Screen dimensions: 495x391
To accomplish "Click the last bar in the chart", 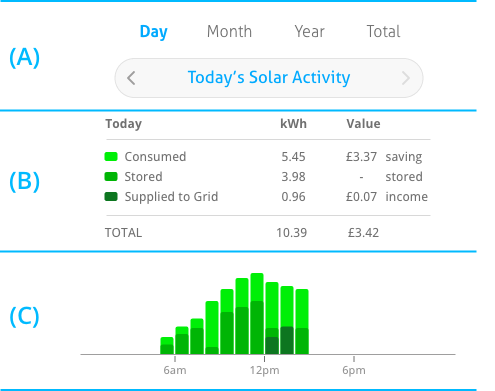I will tap(302, 322).
